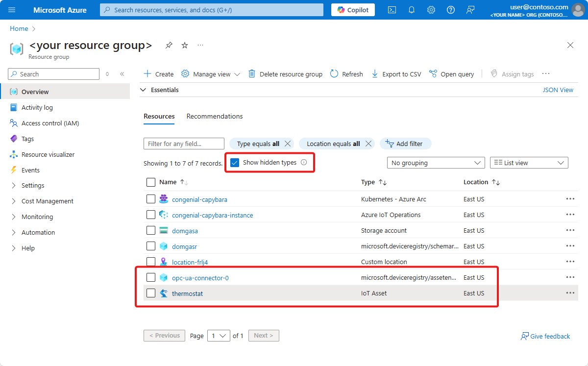The width and height of the screenshot is (588, 366).
Task: Open the page number dropdown
Action: coord(219,336)
